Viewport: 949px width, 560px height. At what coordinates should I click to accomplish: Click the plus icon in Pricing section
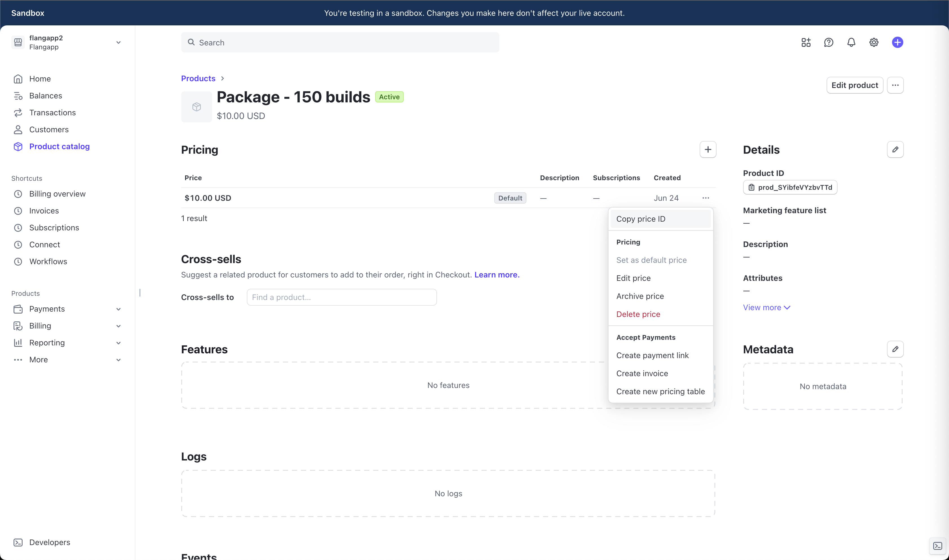(x=708, y=149)
